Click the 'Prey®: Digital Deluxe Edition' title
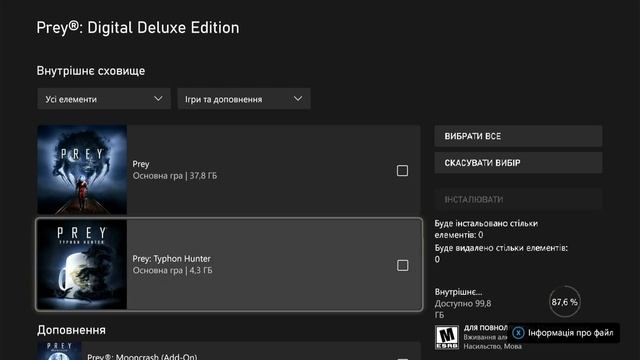 pos(138,28)
